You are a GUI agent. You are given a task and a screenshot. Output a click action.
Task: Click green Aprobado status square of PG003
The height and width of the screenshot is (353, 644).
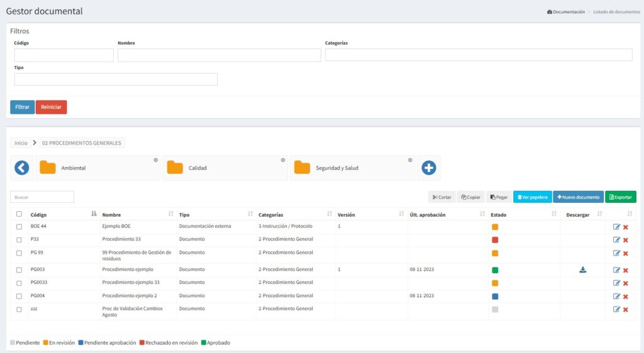coord(495,270)
